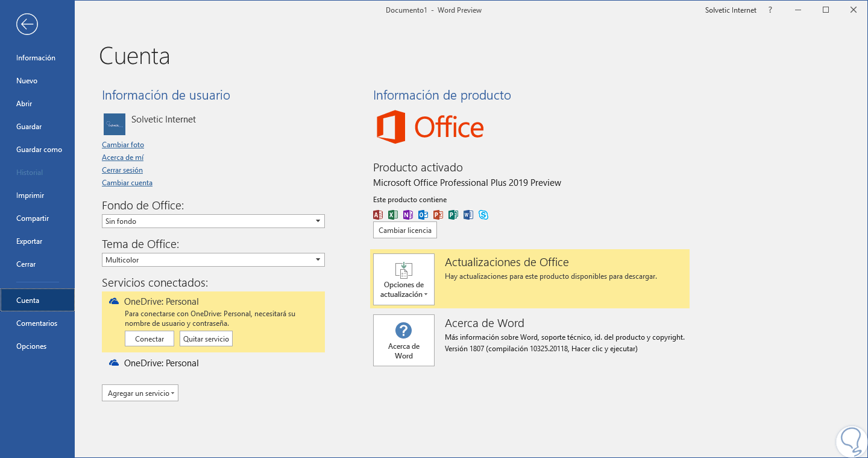Choose Guardar como in the sidebar
The height and width of the screenshot is (458, 868).
[x=39, y=150]
